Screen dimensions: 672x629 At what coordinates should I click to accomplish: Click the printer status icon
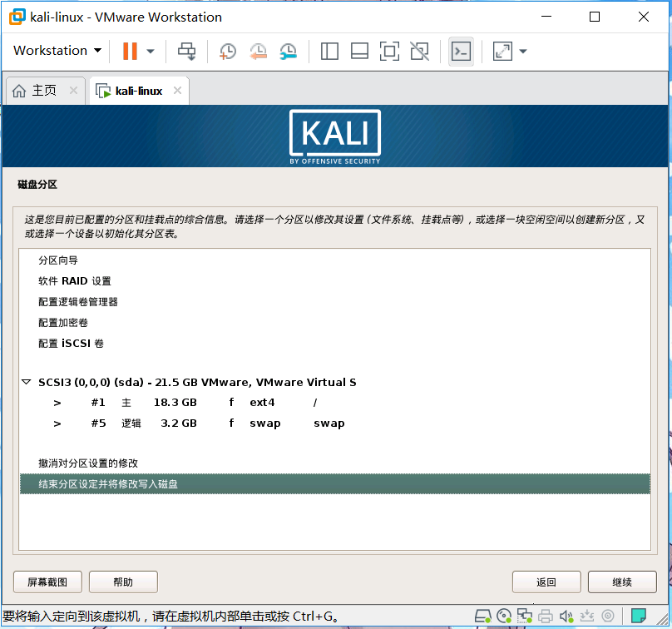pyautogui.click(x=545, y=617)
